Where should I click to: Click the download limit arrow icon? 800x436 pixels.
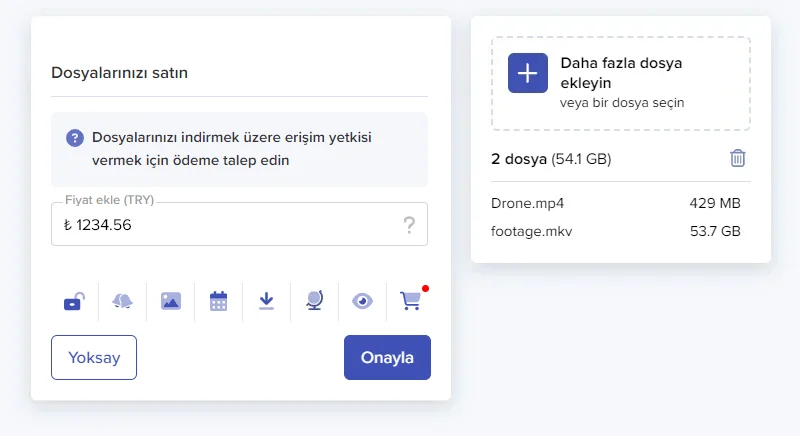(266, 300)
